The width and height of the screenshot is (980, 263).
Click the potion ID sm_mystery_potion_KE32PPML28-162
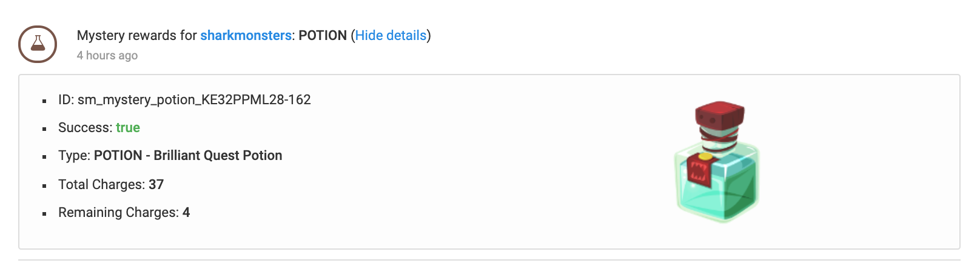point(194,100)
